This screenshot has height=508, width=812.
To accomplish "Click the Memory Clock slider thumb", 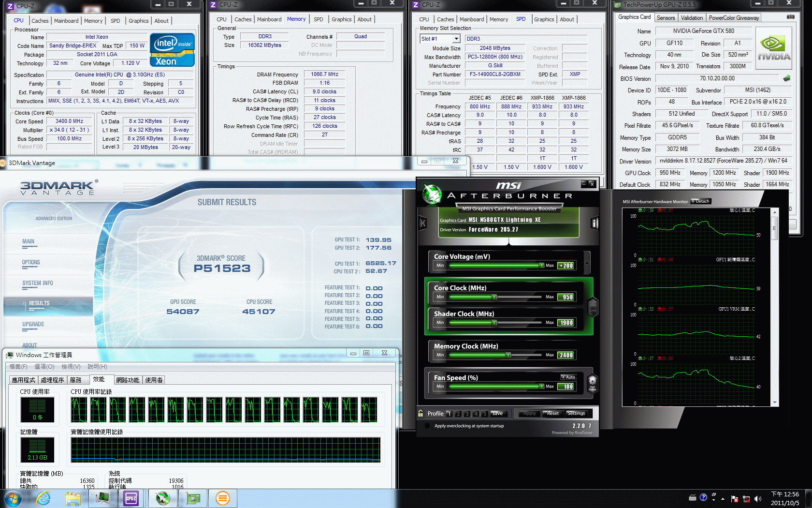I will (508, 355).
